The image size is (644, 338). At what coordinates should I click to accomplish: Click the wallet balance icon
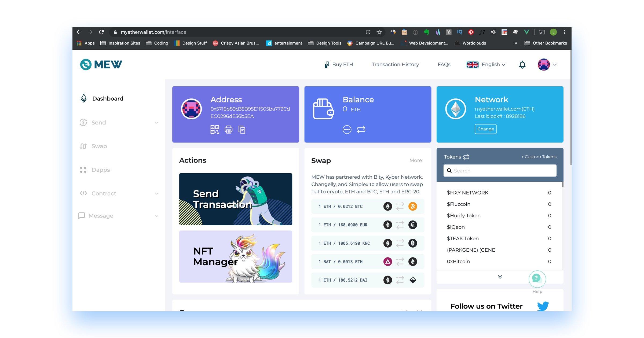coord(323,109)
